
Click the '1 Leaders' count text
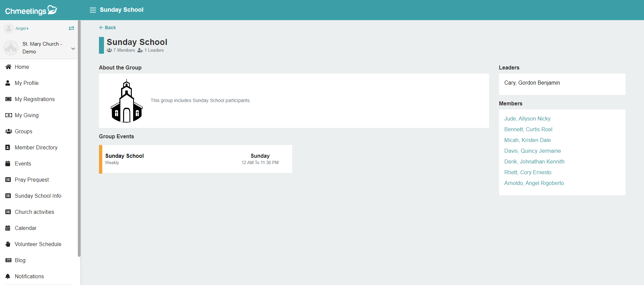(154, 50)
